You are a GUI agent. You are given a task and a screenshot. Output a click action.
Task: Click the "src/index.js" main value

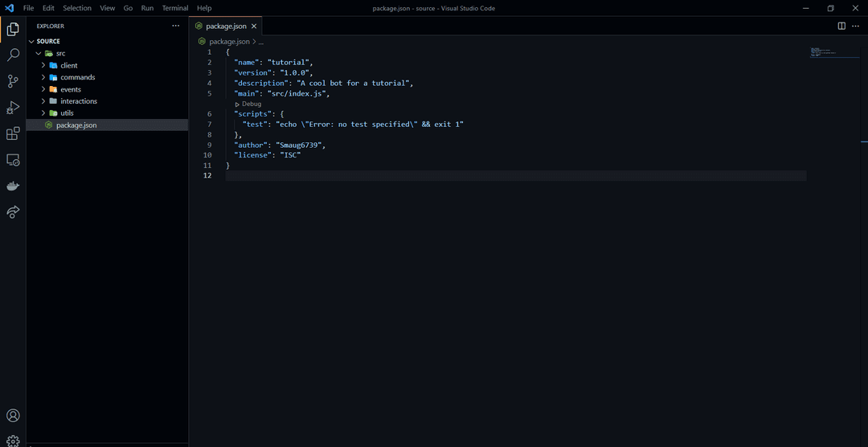point(298,93)
